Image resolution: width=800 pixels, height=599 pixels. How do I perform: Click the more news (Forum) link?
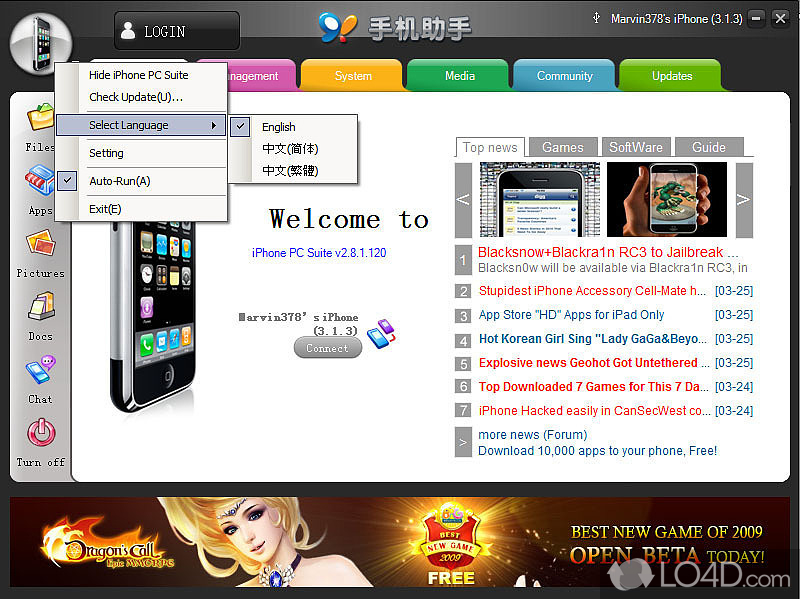pos(533,435)
